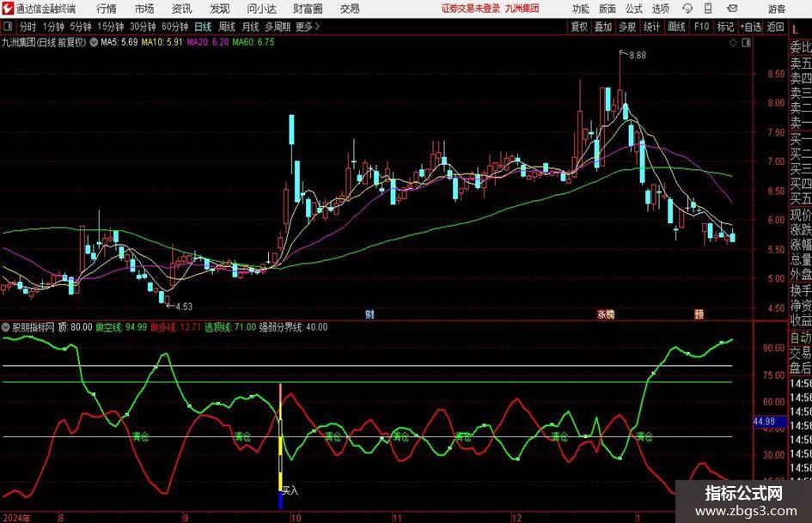Open the mail envelope icon

point(732,9)
